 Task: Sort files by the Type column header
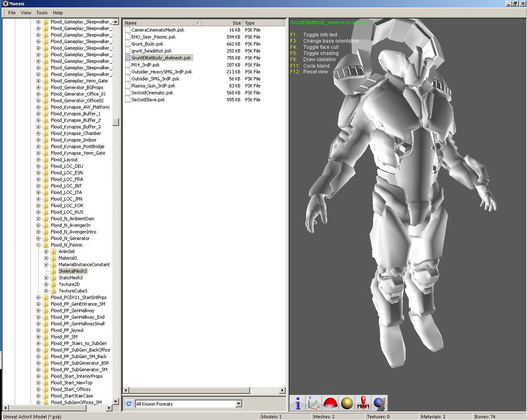pos(264,23)
